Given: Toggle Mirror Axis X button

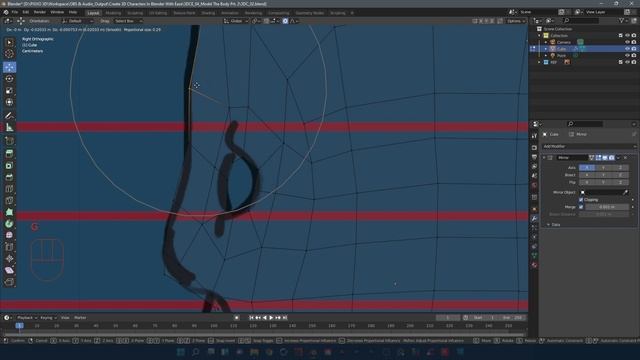Looking at the screenshot, I should [587, 168].
